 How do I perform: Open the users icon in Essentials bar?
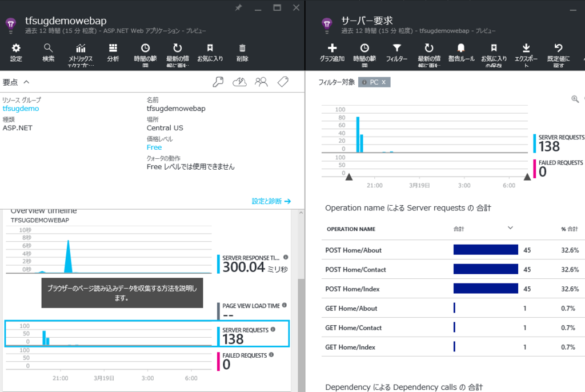pos(261,82)
